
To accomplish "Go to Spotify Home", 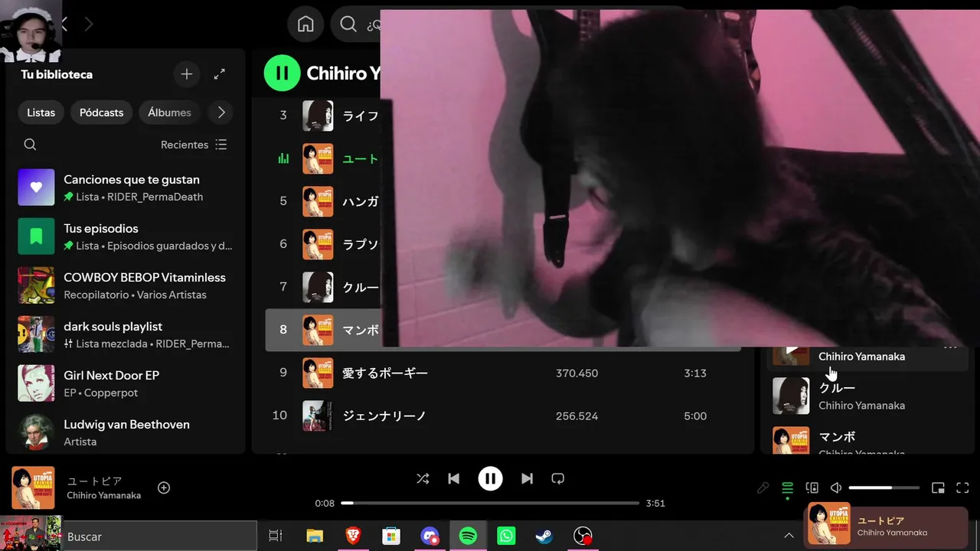I will 305,24.
